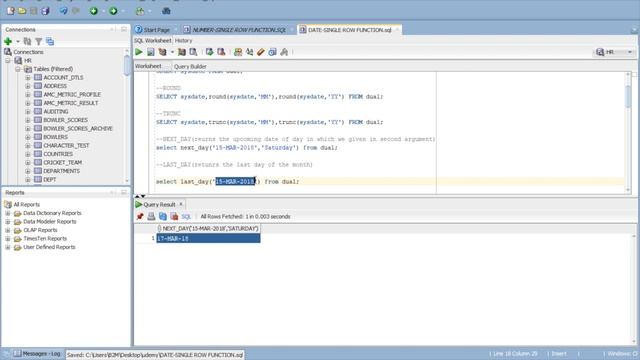Screen dimensions: 640x360
Task: Click the To Upper/Lower/InitCap icon
Action: (x=249, y=52)
